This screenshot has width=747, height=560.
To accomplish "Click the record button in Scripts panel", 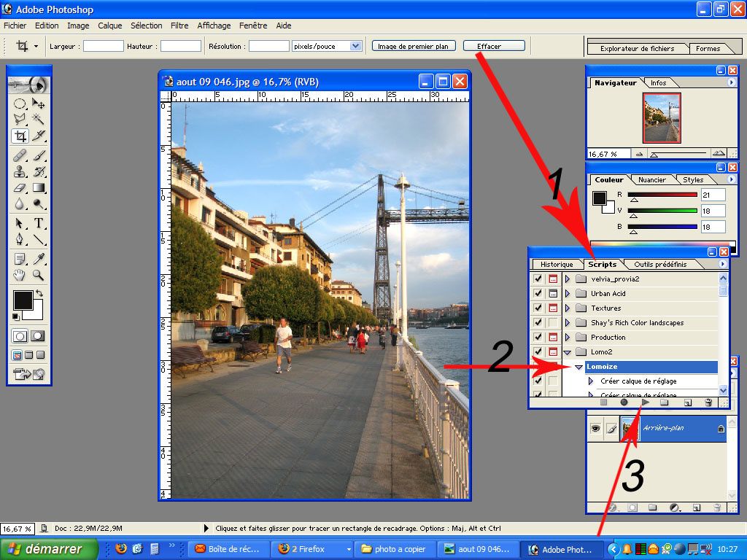I will [624, 402].
